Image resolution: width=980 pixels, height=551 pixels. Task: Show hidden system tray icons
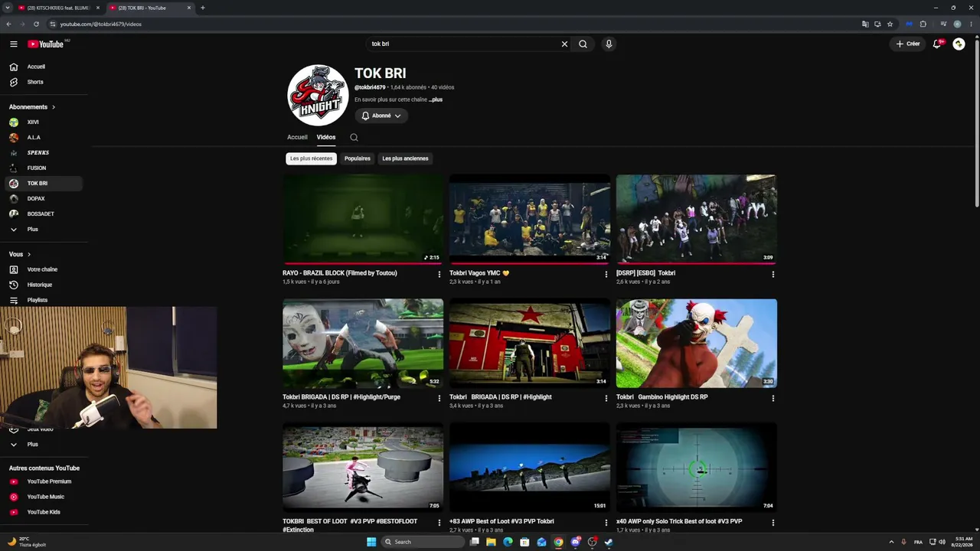pos(891,542)
